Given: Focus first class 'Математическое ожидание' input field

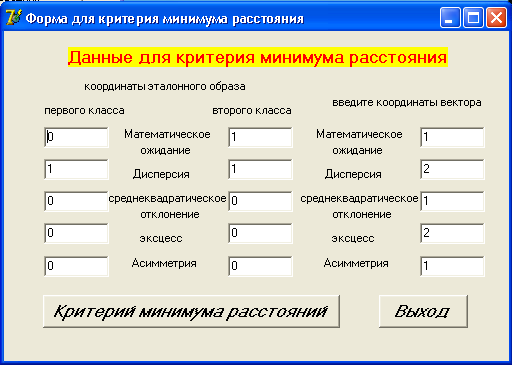Looking at the screenshot, I should pos(76,137).
